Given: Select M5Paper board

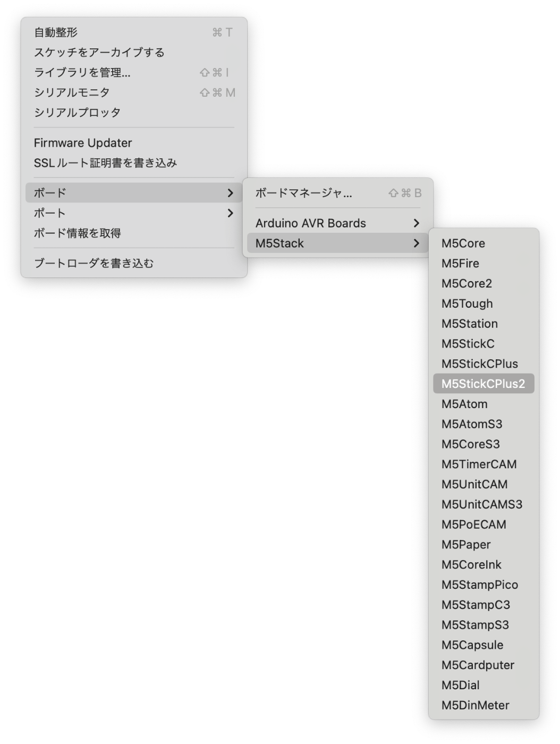Looking at the screenshot, I should (483, 545).
